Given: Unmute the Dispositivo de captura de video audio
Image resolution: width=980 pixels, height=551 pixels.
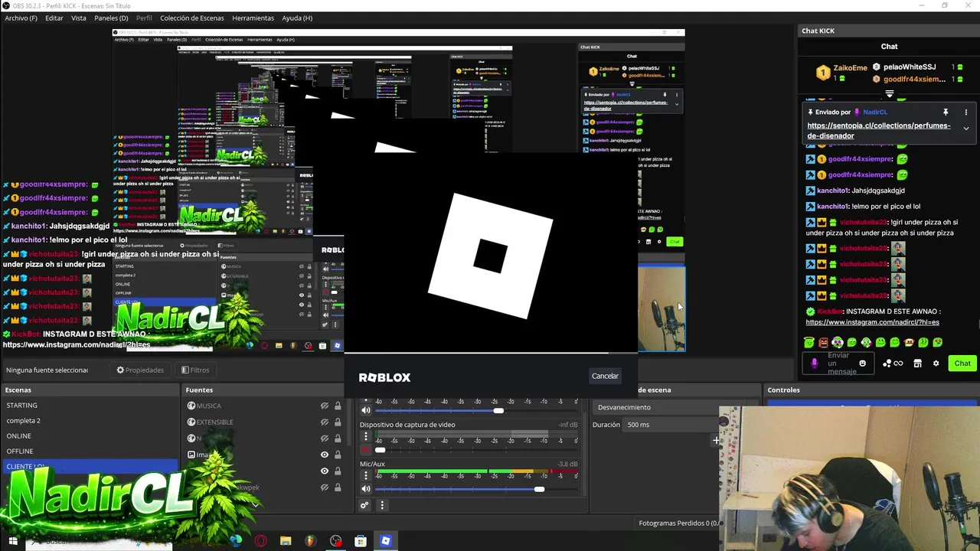Looking at the screenshot, I should pos(366,449).
